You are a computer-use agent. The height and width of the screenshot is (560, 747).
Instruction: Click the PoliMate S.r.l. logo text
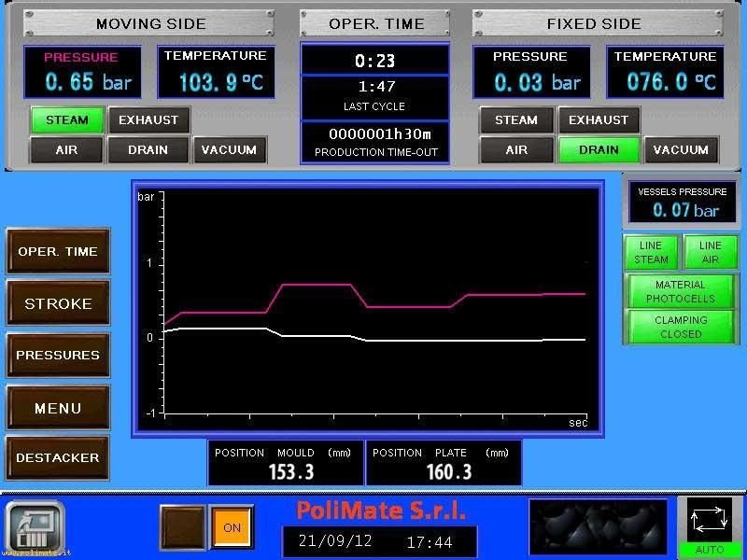[x=381, y=510]
